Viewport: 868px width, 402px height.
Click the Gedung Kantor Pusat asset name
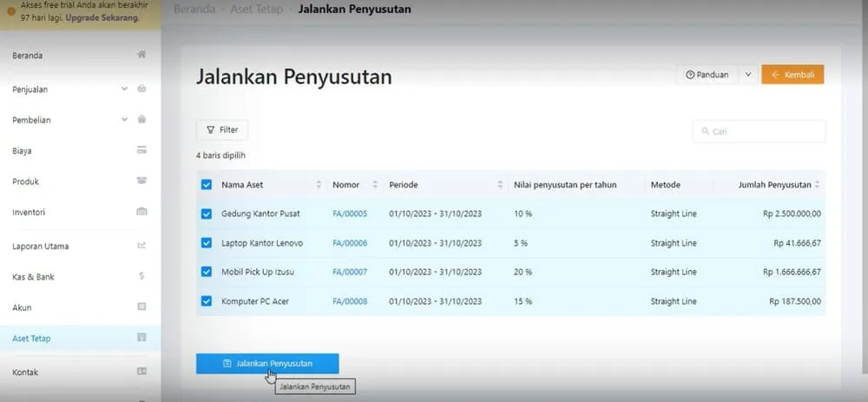point(260,214)
